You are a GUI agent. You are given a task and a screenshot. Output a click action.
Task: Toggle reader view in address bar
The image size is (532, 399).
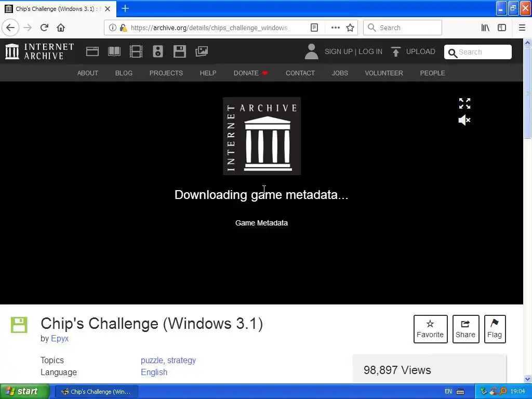314,28
